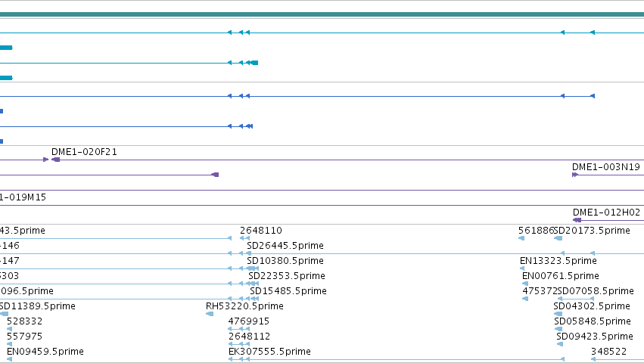Click the 2648112 alignment label
This screenshot has height=363, width=644.
tap(249, 337)
